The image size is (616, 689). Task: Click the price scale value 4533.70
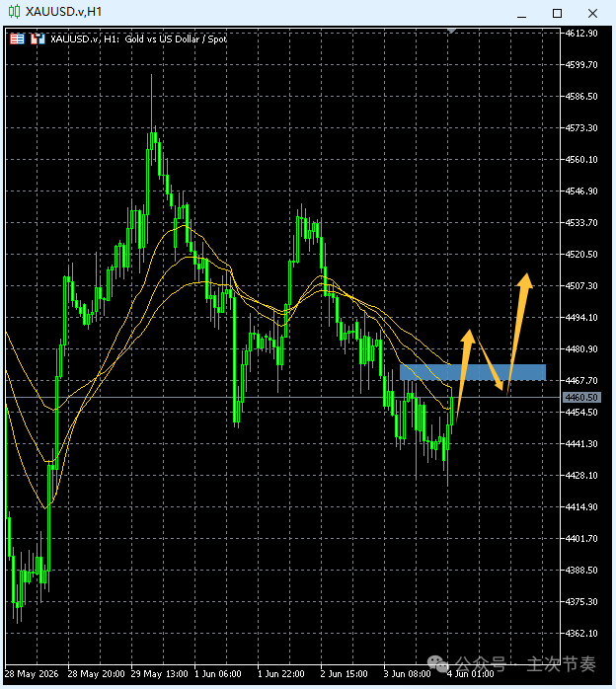pyautogui.click(x=581, y=223)
